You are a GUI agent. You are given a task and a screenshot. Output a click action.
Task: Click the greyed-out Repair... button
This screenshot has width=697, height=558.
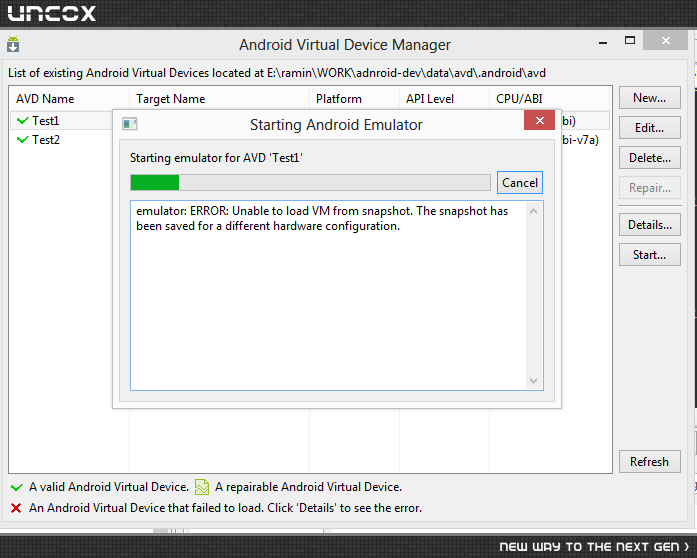[x=649, y=188]
